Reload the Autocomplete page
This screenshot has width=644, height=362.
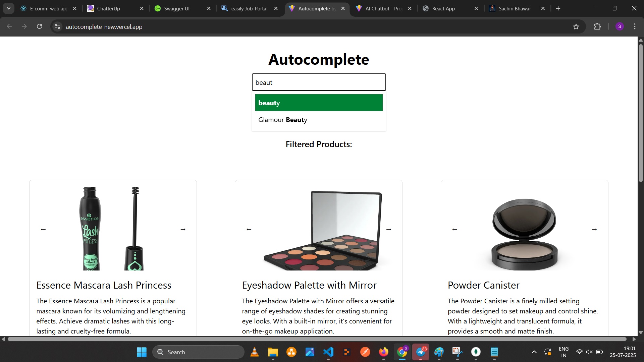39,26
